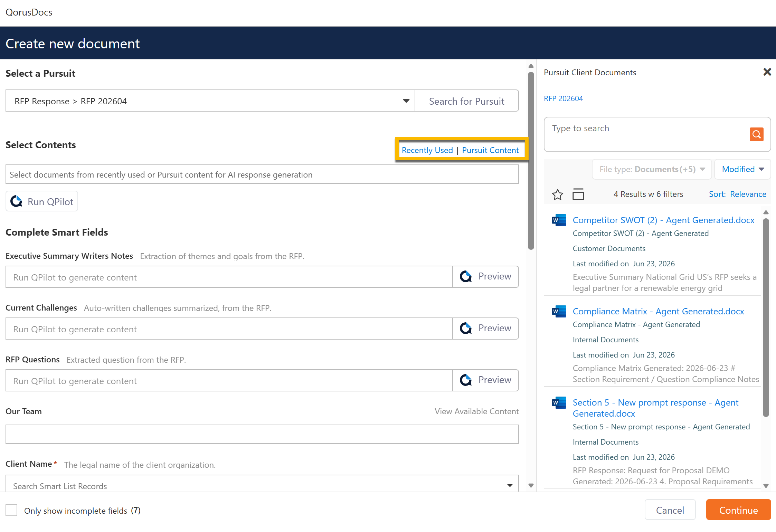Viewport: 776px width, 532px height.
Task: Open Section 5 - New prompt response document
Action: point(655,408)
